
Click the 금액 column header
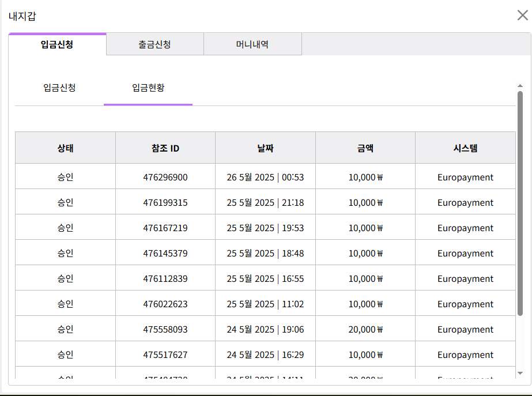pos(365,148)
